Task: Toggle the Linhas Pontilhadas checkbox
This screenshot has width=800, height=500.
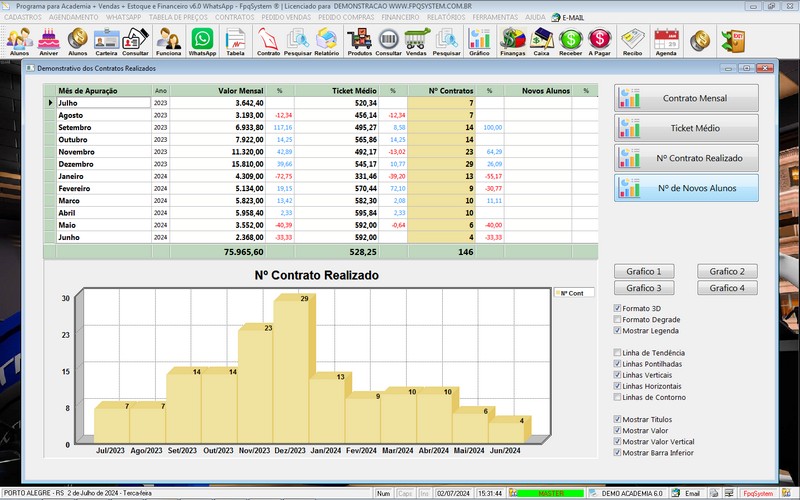Action: click(617, 364)
